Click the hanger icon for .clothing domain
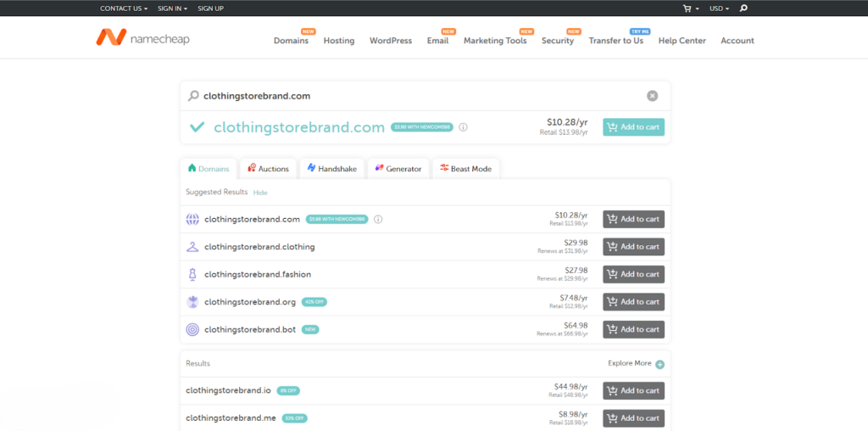 coord(192,247)
